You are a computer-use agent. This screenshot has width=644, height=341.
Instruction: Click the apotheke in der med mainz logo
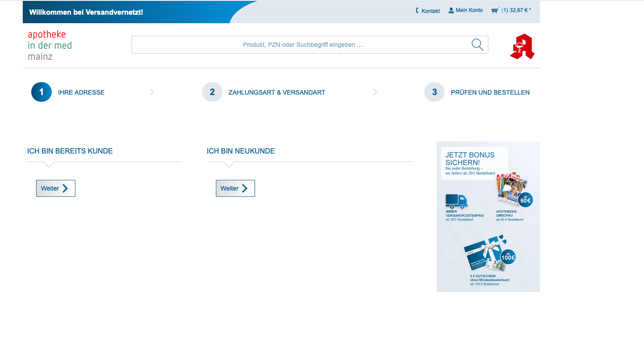pyautogui.click(x=50, y=46)
